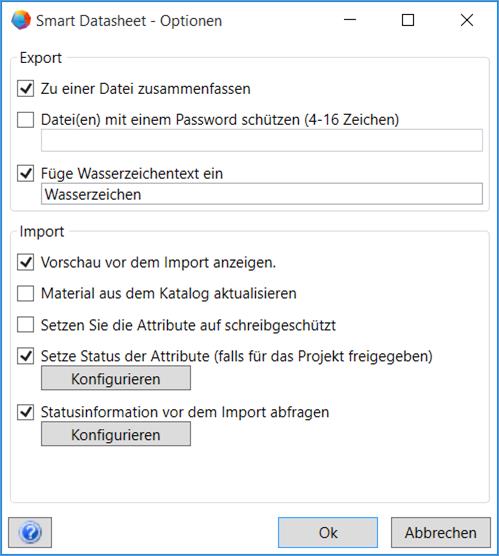Screen dimensions: 499x556
Task: Maximize the Optionen dialog window
Action: coord(407,20)
